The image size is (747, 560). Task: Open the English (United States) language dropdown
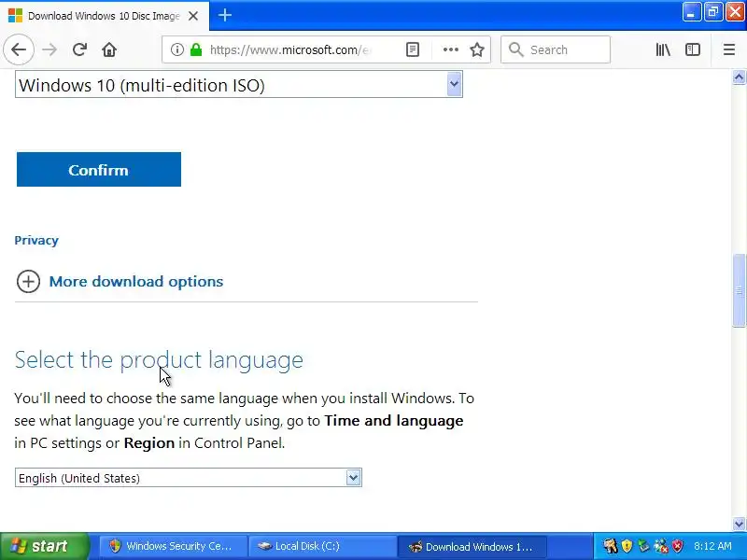[189, 478]
